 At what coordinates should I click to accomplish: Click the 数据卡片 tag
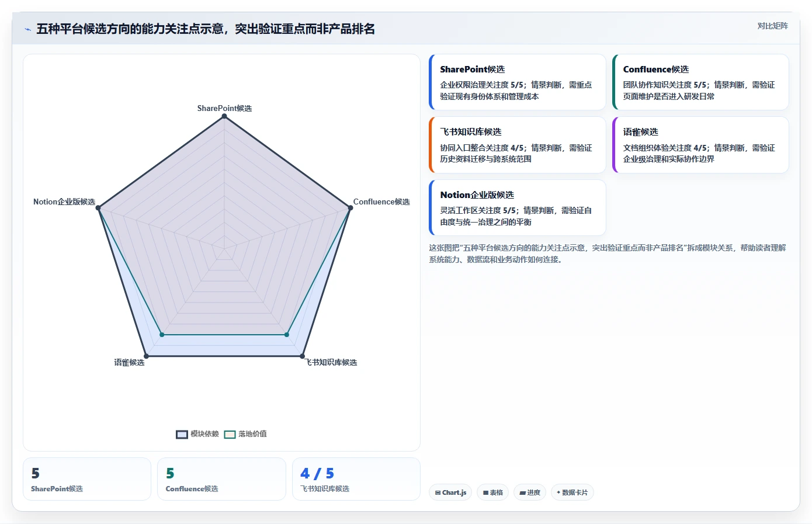point(572,492)
